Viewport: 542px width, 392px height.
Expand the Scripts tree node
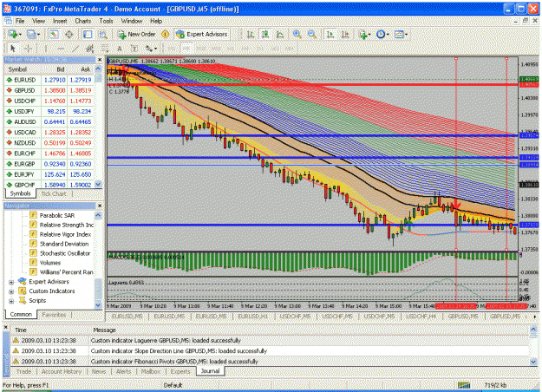coord(11,301)
